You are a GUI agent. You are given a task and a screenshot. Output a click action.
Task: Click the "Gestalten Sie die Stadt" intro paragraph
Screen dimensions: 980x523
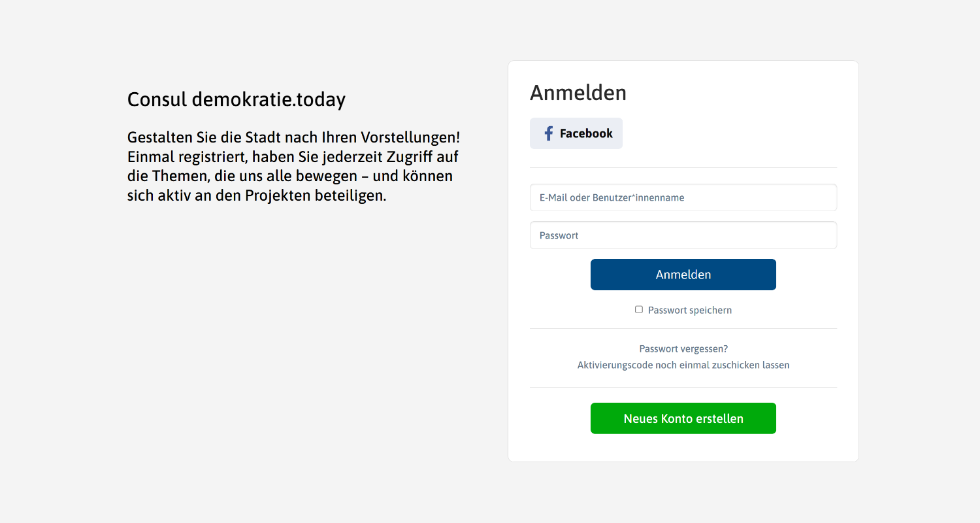click(x=293, y=167)
